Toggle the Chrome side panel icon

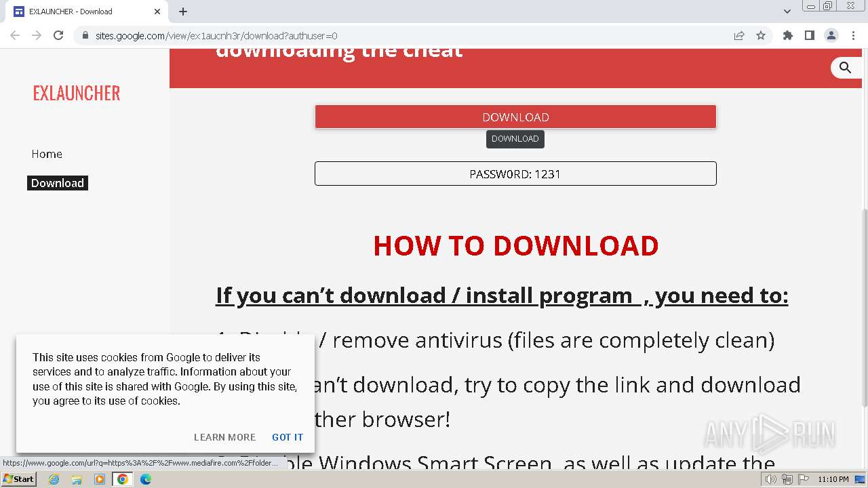click(809, 35)
